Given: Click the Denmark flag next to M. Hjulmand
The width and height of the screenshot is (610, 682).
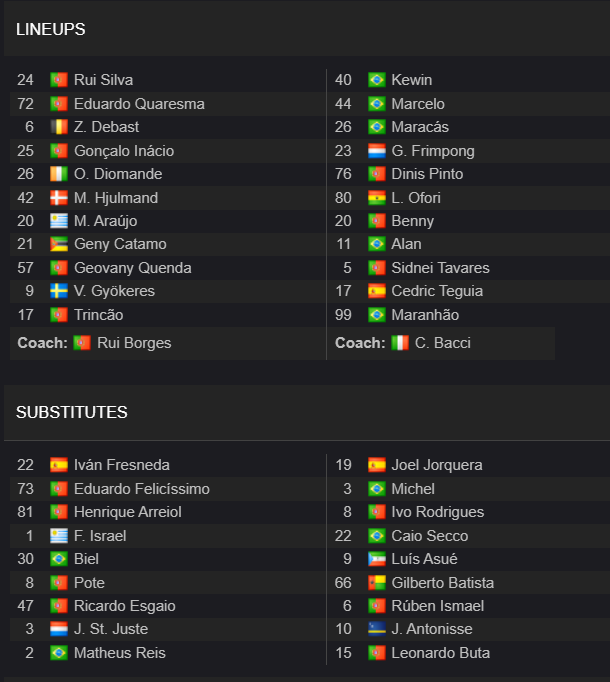Looking at the screenshot, I should (59, 198).
